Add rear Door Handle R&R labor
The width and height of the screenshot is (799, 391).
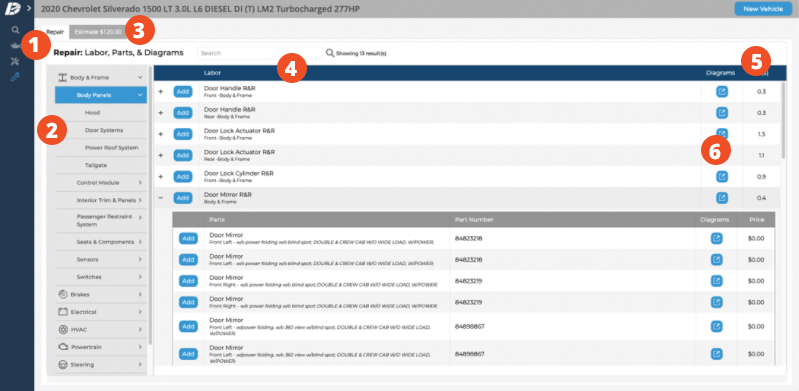tap(183, 113)
